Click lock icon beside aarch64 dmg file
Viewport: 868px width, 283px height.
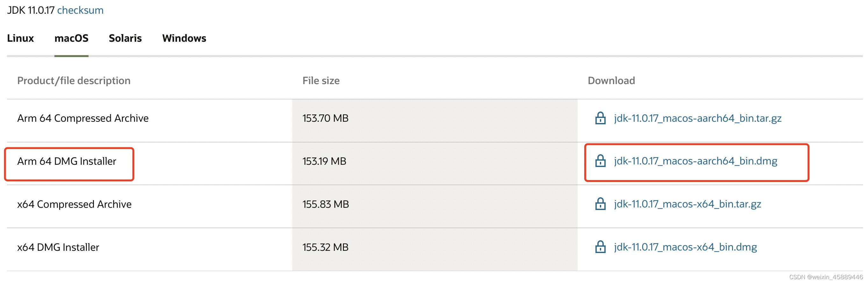(x=600, y=161)
